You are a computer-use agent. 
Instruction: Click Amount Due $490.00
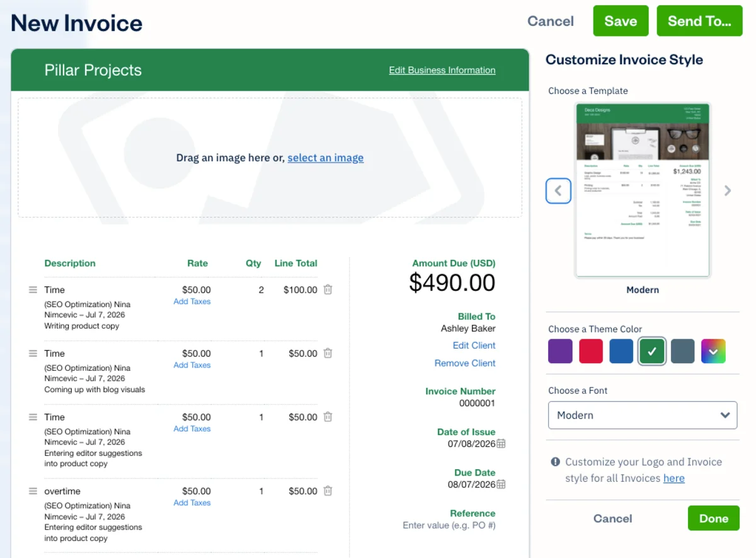[x=452, y=283]
